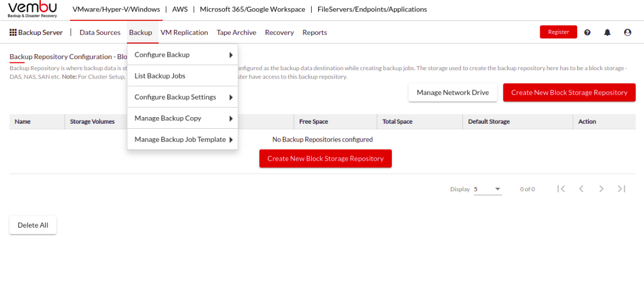Expand Manage Backup Job Template submenu arrow

(x=231, y=140)
